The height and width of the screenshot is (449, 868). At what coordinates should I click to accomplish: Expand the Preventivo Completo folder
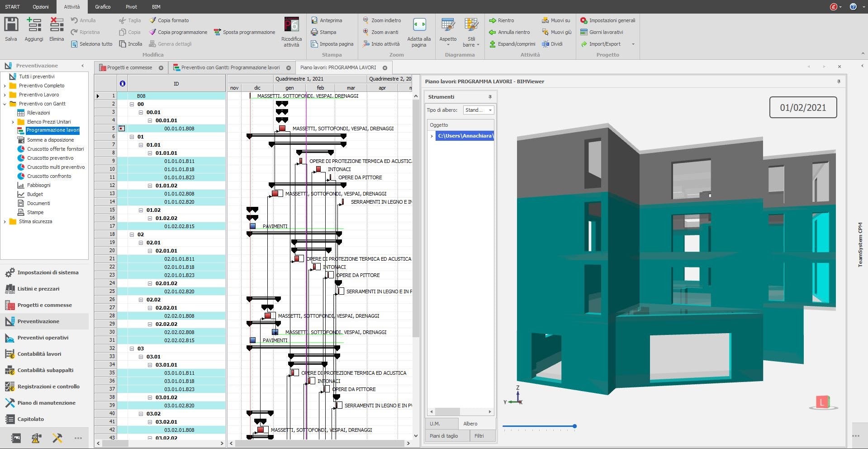(5, 86)
